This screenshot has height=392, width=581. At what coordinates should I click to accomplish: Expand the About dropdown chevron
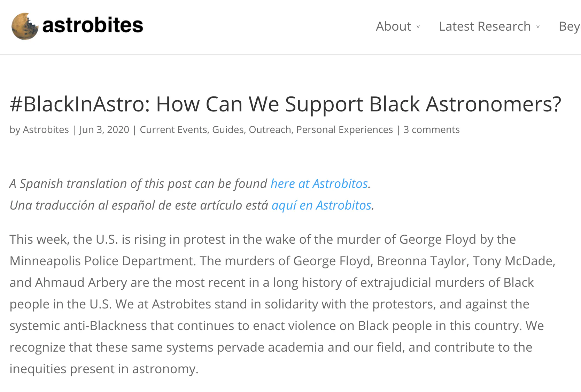[x=418, y=27]
